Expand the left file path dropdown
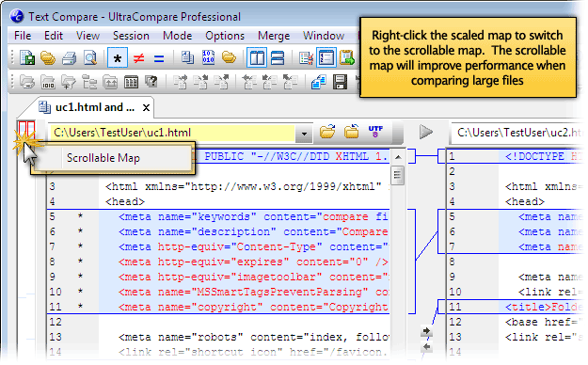The width and height of the screenshot is (588, 365). pos(304,134)
